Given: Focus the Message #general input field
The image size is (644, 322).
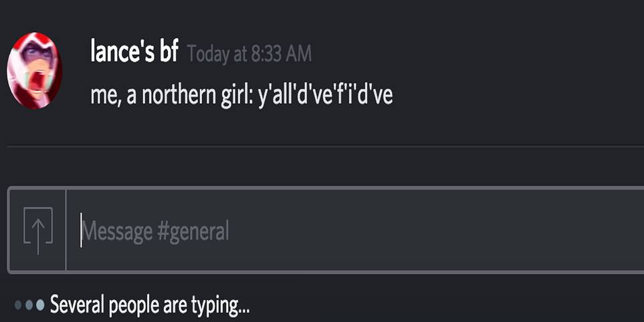Looking at the screenshot, I should tap(355, 230).
